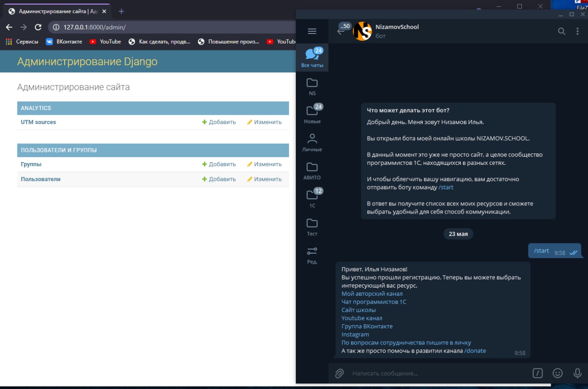The height and width of the screenshot is (389, 588).
Task: Open the 1С chat folder
Action: [312, 198]
